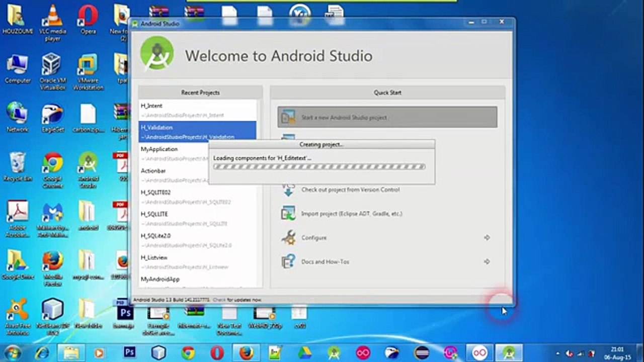This screenshot has width=644, height=362.
Task: Click the Configure wrench icon
Action: (x=288, y=237)
